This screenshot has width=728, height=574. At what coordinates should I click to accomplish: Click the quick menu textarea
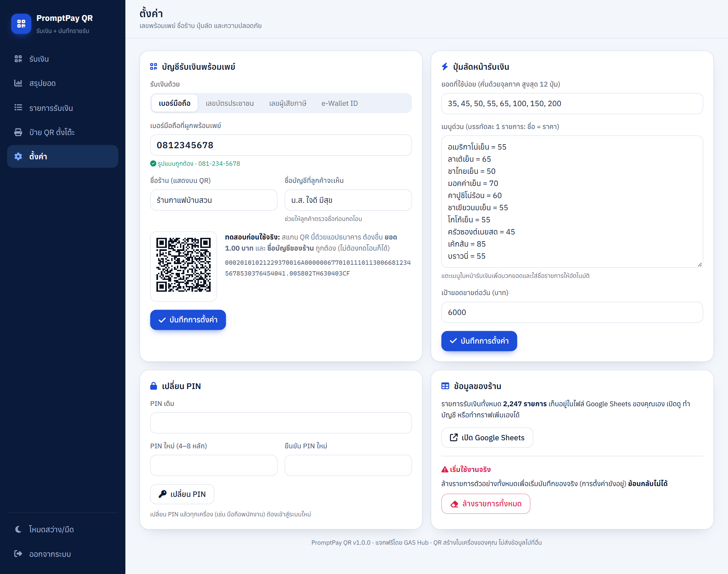click(572, 201)
